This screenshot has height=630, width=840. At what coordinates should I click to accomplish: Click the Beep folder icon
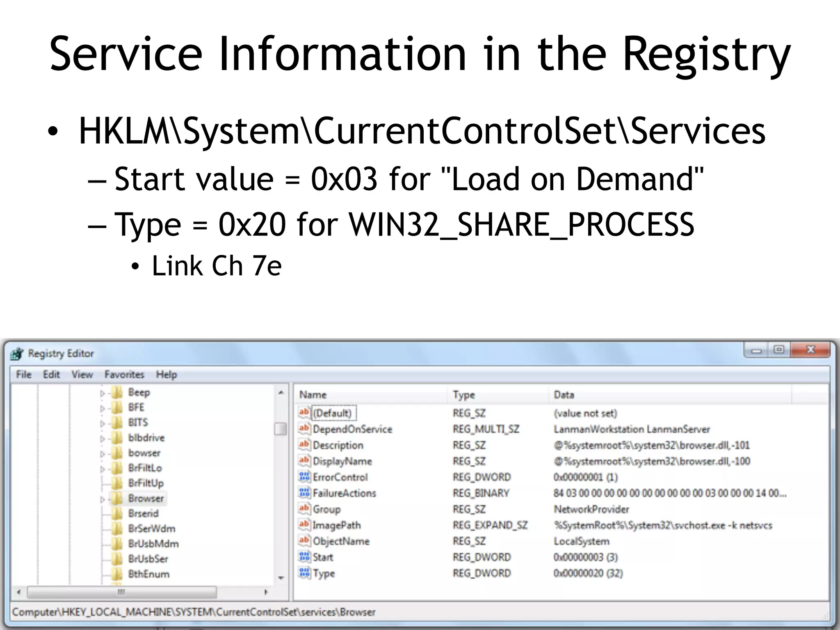coord(117,393)
